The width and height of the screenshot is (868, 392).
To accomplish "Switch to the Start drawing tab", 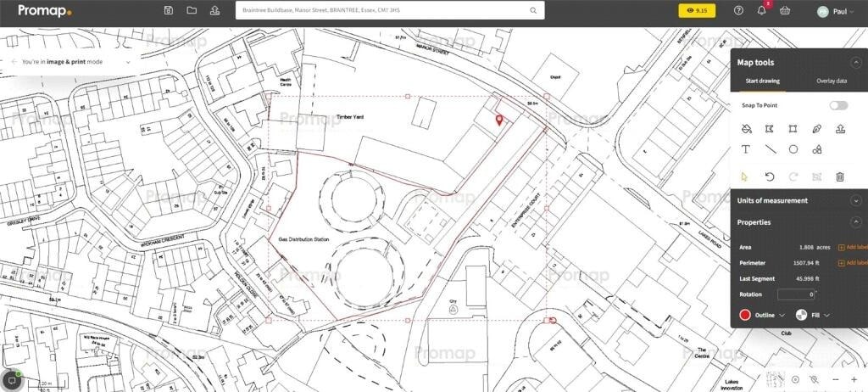I will click(762, 81).
